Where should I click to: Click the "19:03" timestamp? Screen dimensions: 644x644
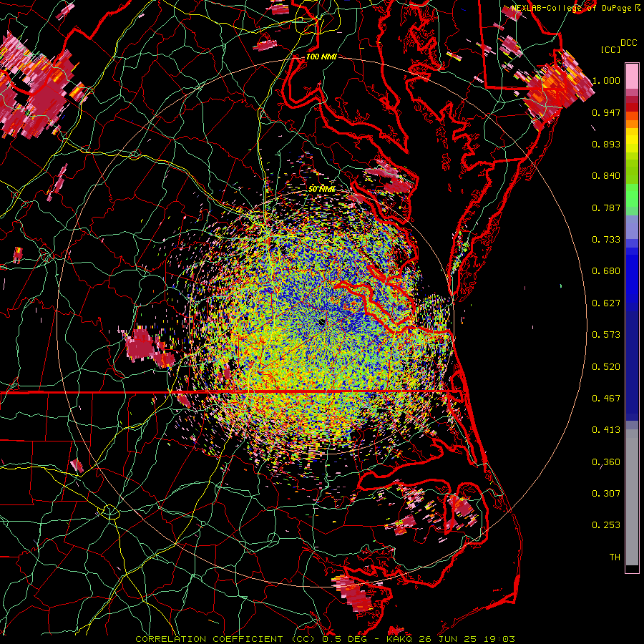pos(498,639)
